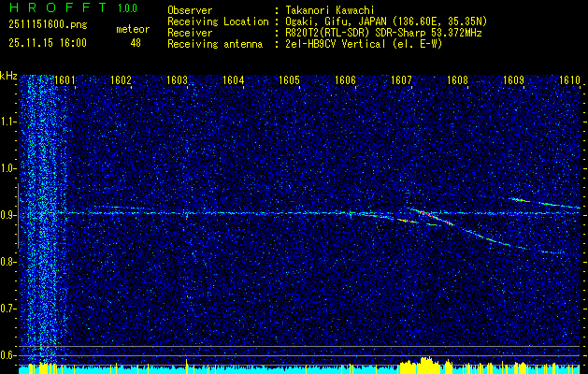Image resolution: width=588 pixels, height=374 pixels.
Task: Click the HROFFT title text
Action: click(x=58, y=7)
